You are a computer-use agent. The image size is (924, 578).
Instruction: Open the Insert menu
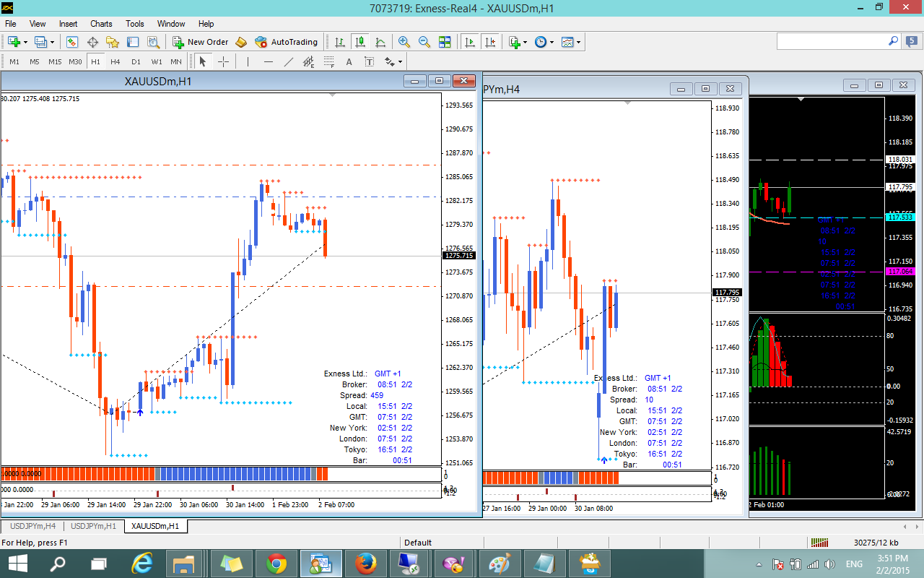68,24
